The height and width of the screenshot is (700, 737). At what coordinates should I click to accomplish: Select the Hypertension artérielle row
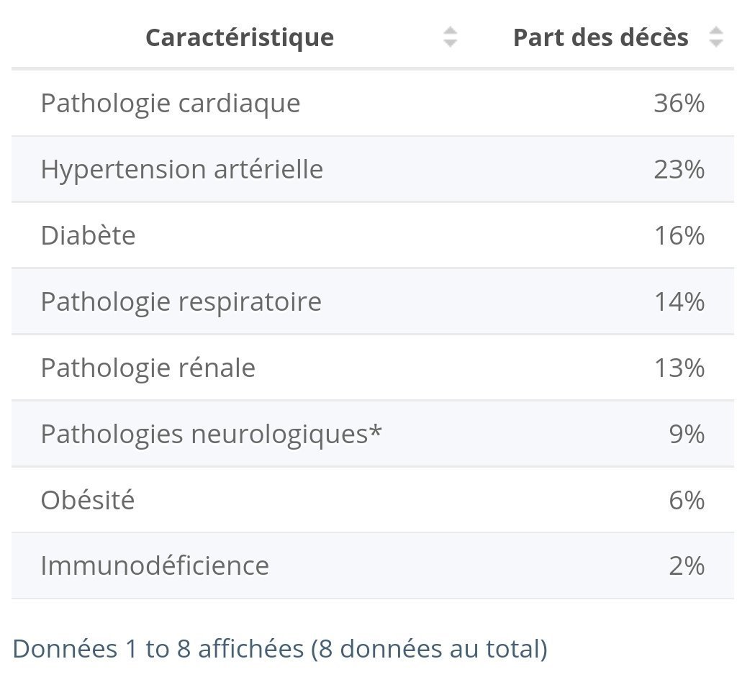pos(372,170)
